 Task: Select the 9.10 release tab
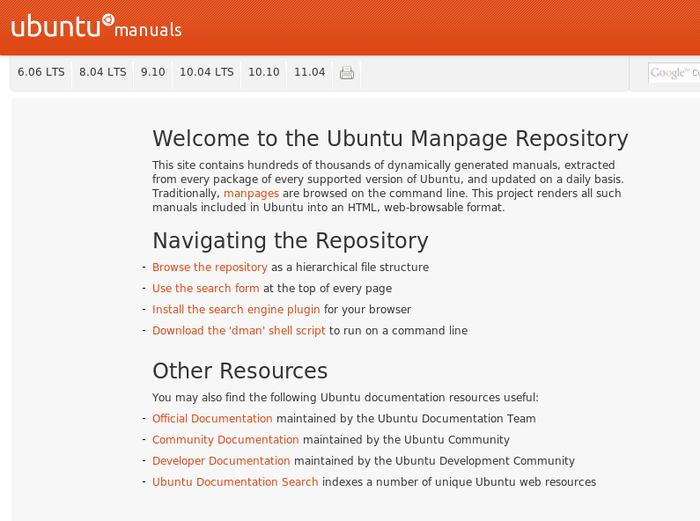(x=153, y=72)
